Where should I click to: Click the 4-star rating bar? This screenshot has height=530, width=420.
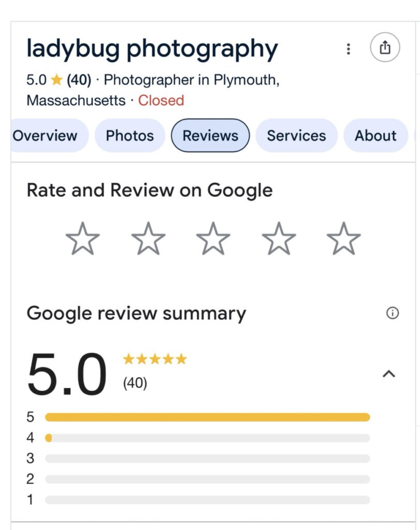[x=207, y=438]
